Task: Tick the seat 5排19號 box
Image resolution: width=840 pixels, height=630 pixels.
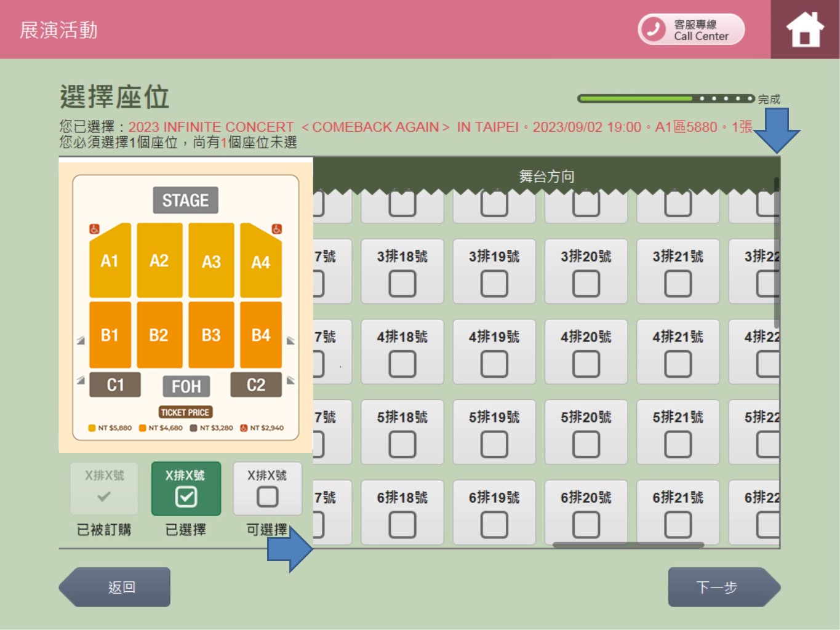Action: point(494,444)
